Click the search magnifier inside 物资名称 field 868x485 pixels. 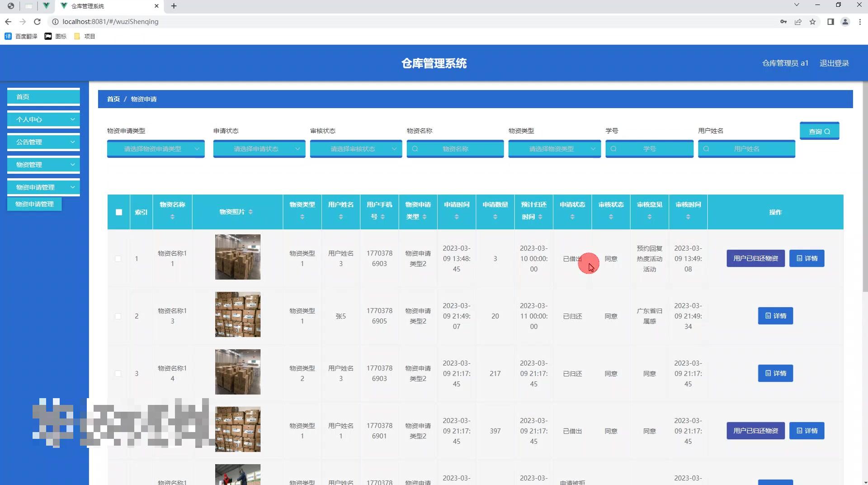tap(416, 148)
